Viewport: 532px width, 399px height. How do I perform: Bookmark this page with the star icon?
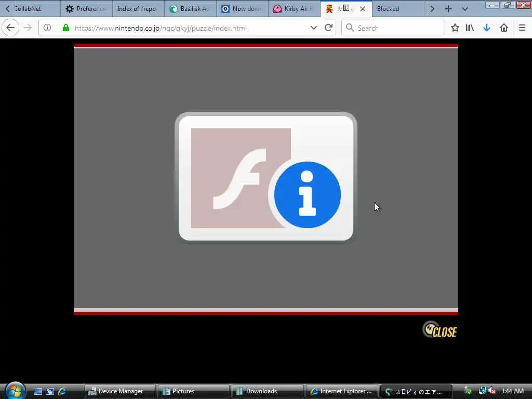455,28
